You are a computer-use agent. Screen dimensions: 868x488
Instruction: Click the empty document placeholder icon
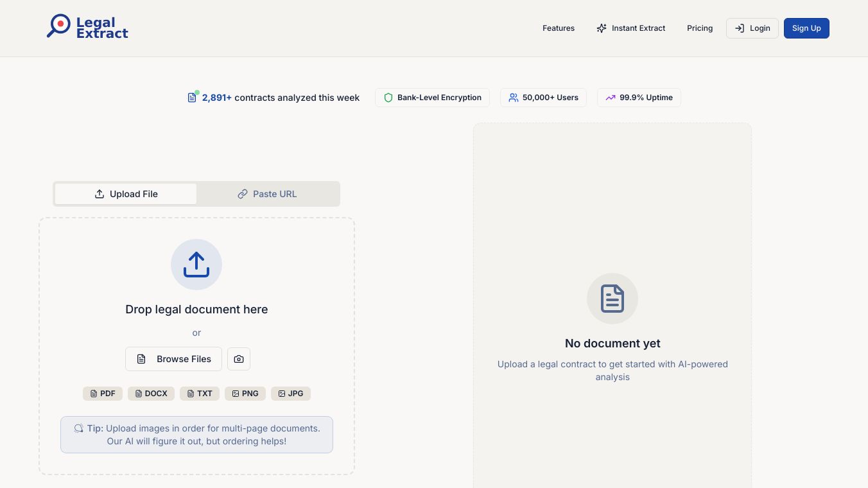click(x=612, y=299)
